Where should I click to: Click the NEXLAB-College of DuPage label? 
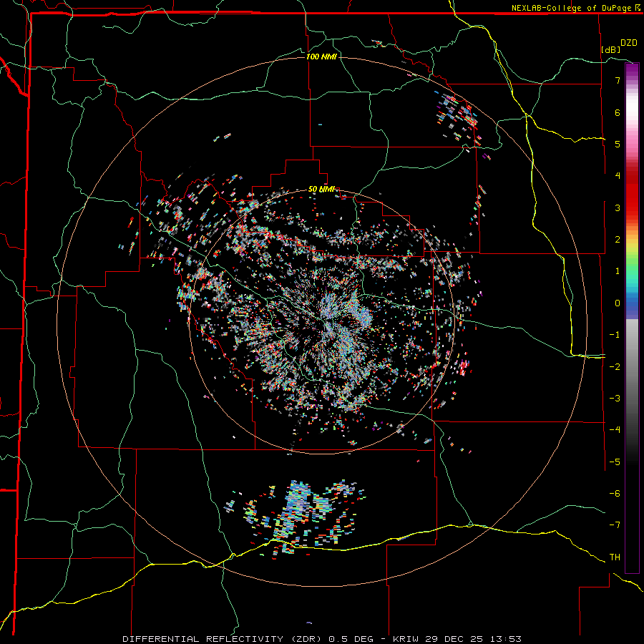[x=577, y=8]
